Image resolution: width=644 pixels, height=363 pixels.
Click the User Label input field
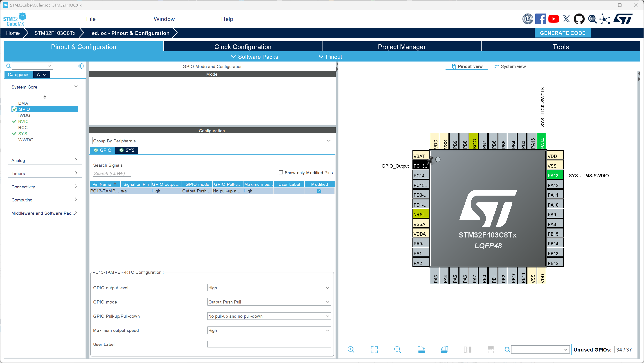point(269,344)
